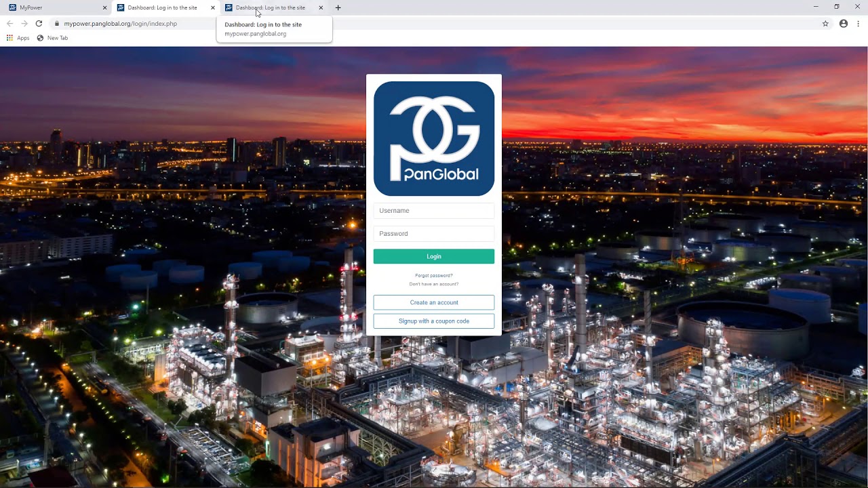Select the second Dashboard login tab

(162, 7)
